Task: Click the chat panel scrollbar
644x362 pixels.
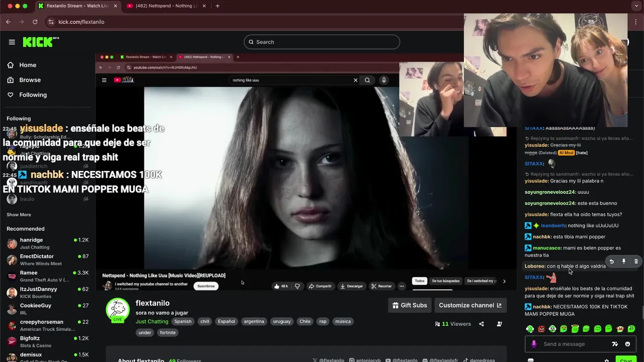Action: (642, 312)
